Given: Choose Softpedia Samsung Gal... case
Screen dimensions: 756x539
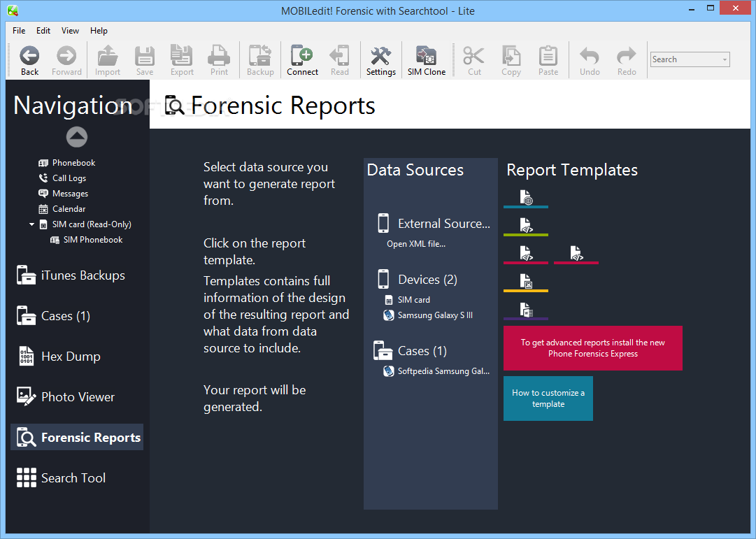Looking at the screenshot, I should pyautogui.click(x=437, y=371).
